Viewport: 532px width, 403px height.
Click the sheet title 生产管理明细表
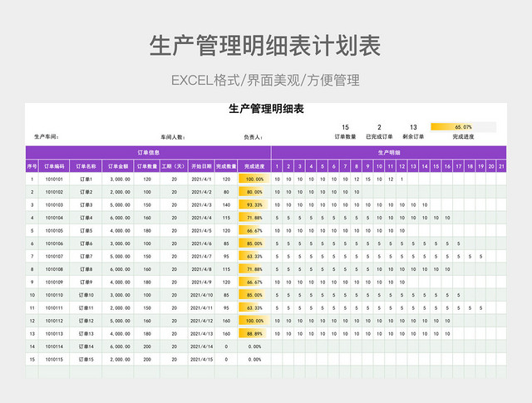266,109
